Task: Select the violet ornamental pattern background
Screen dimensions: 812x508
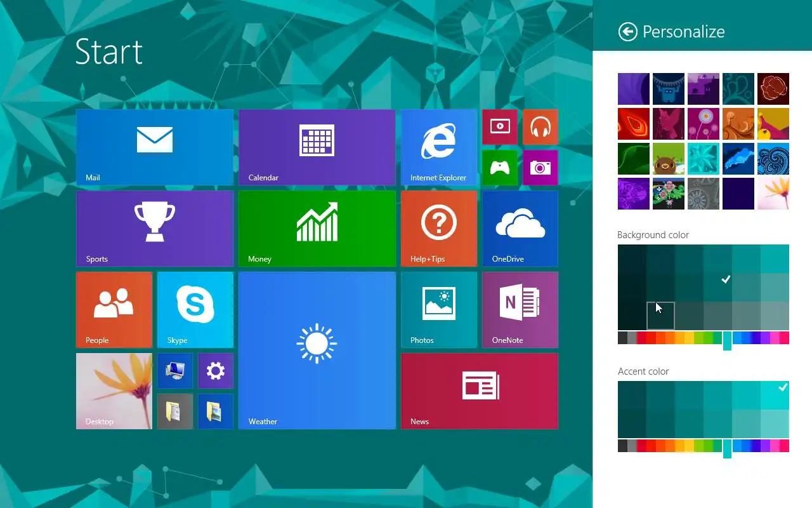Action: (634, 194)
